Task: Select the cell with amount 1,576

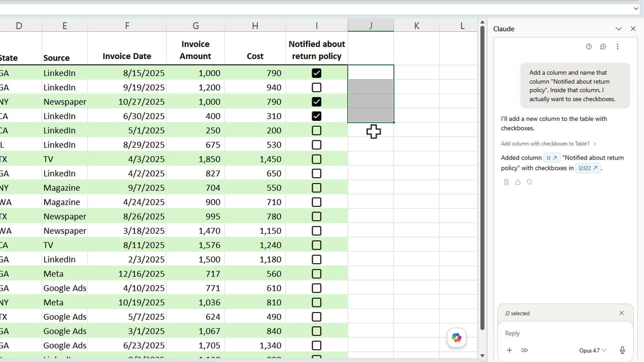Action: pyautogui.click(x=196, y=245)
